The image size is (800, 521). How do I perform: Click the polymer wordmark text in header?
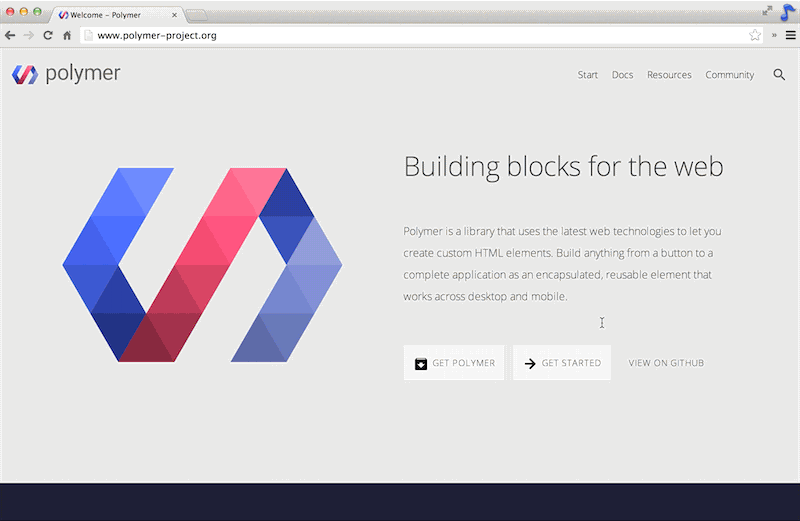[x=83, y=73]
